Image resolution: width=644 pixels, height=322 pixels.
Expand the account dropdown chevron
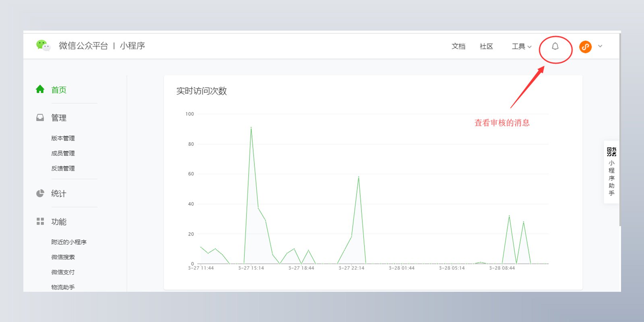tap(600, 46)
